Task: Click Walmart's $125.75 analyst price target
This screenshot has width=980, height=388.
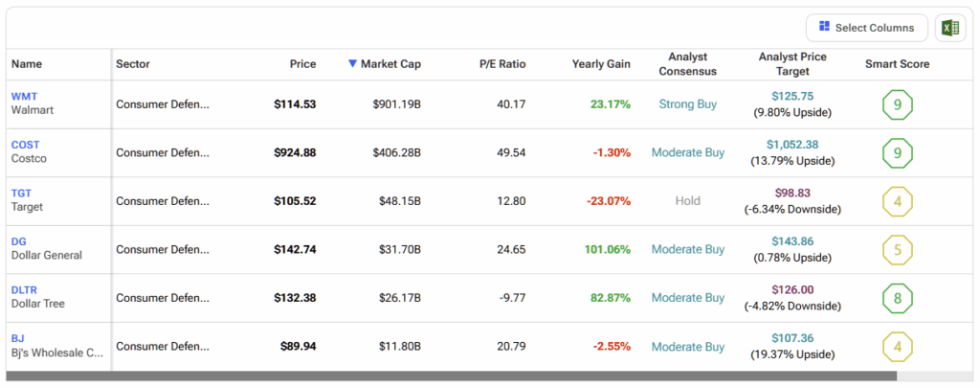Action: point(792,97)
